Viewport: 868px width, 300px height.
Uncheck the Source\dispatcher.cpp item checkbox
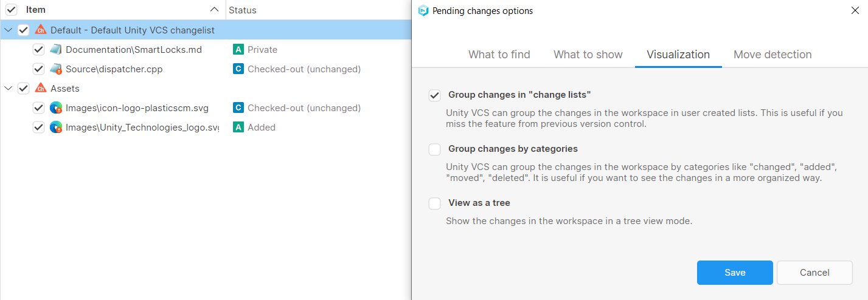(38, 69)
